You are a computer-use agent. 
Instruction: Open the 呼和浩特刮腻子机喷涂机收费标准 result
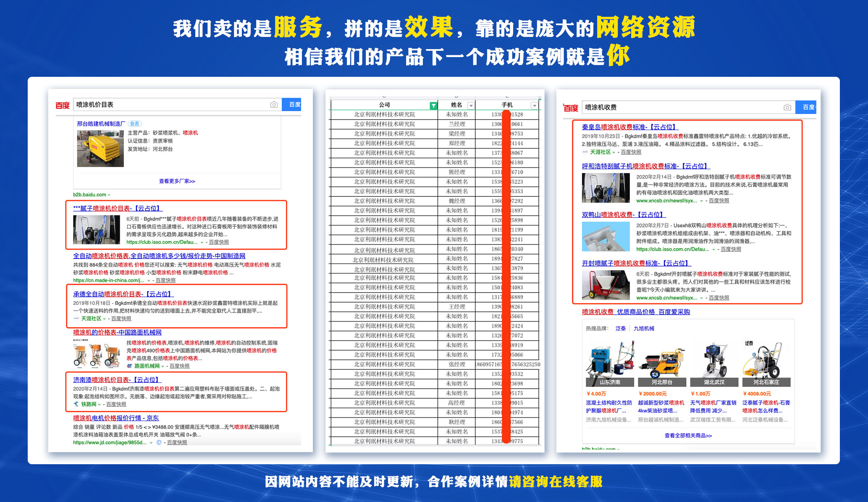pos(646,166)
